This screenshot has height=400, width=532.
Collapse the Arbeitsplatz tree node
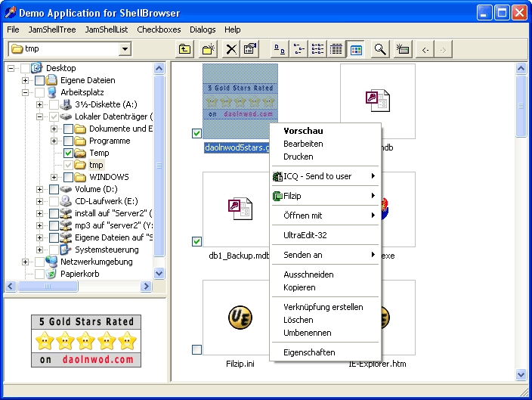26,92
